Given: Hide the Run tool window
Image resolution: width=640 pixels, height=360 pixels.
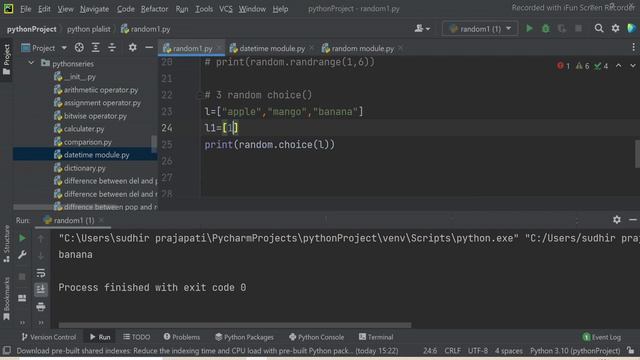Looking at the screenshot, I should (633, 220).
